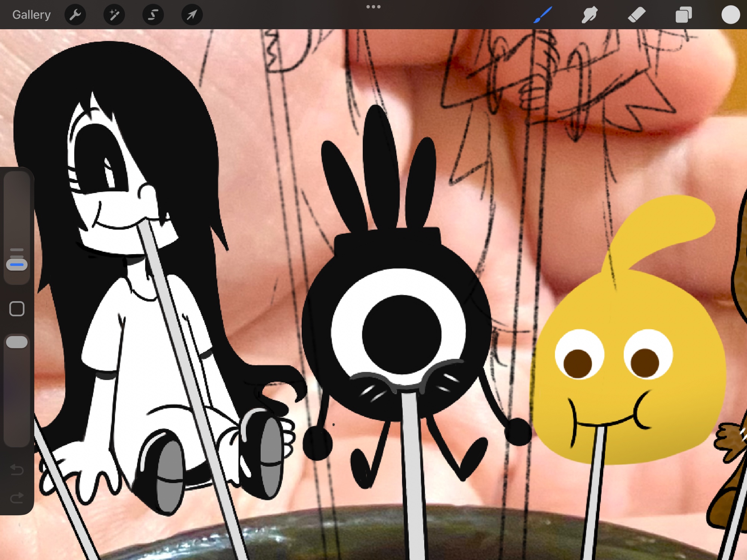Open the three-dot multitasking menu
Image resolution: width=747 pixels, height=560 pixels.
coord(373,7)
